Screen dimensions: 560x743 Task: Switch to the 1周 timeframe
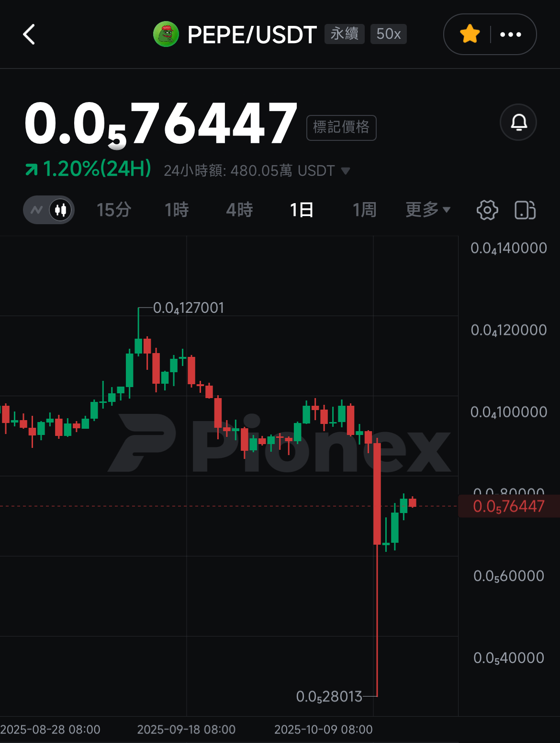click(x=364, y=210)
